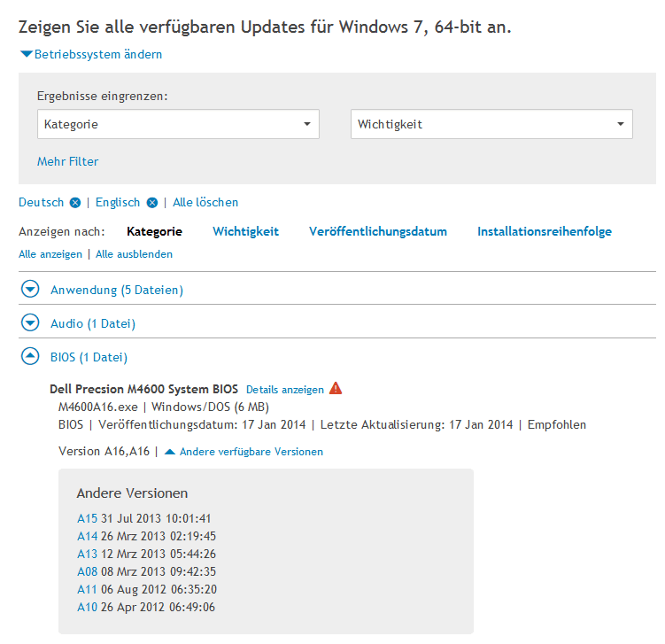The image size is (665, 644).
Task: Click the M4600A16.exe file name text
Action: [98, 407]
